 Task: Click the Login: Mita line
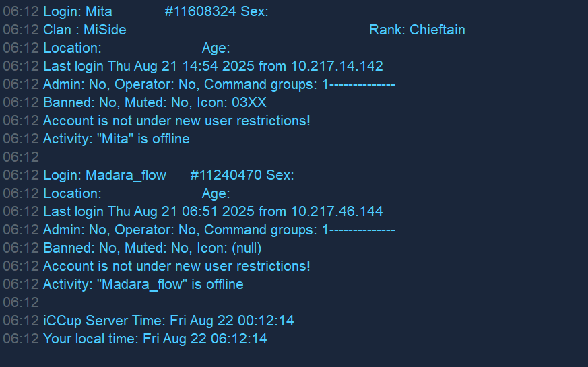pyautogui.click(x=156, y=11)
